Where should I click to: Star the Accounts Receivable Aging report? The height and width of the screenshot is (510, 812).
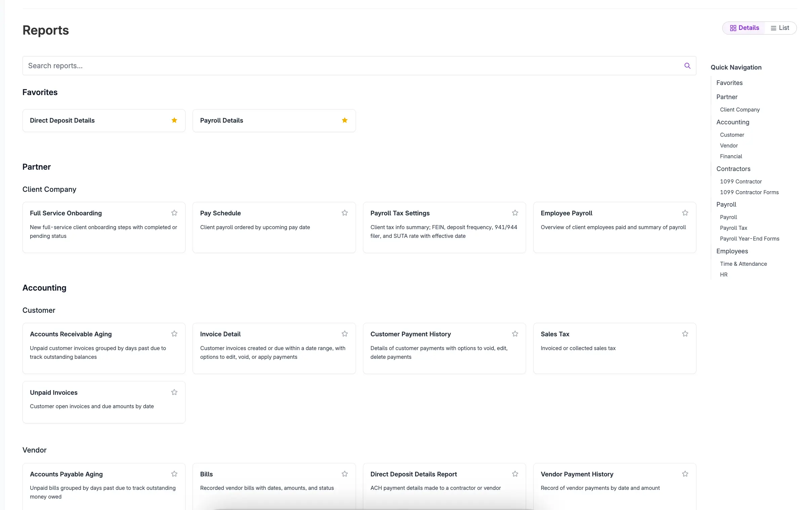pyautogui.click(x=174, y=334)
